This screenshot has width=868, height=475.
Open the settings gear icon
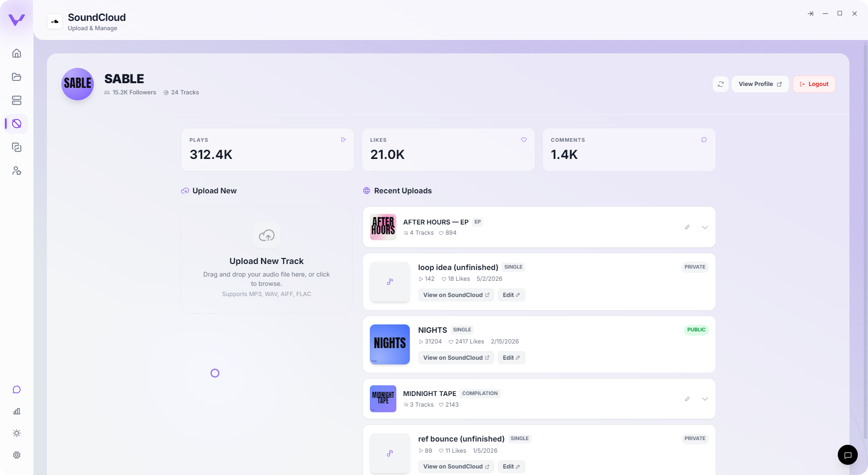(x=17, y=455)
